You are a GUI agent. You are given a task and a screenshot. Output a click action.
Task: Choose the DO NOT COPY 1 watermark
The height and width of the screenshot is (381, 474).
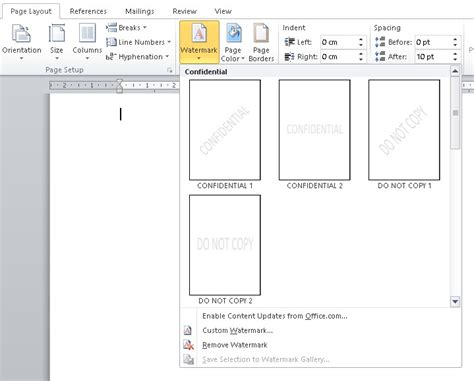(404, 130)
